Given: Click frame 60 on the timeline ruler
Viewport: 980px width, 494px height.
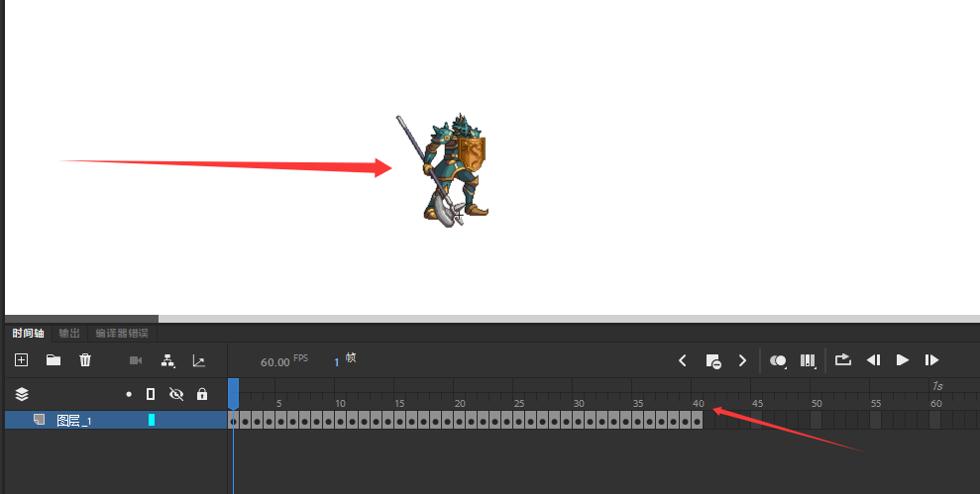Looking at the screenshot, I should 936,404.
